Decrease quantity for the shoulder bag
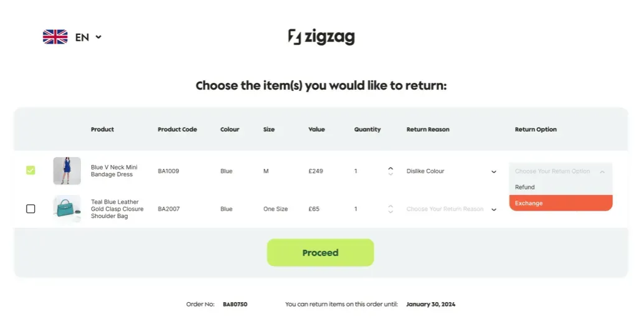 pyautogui.click(x=391, y=212)
